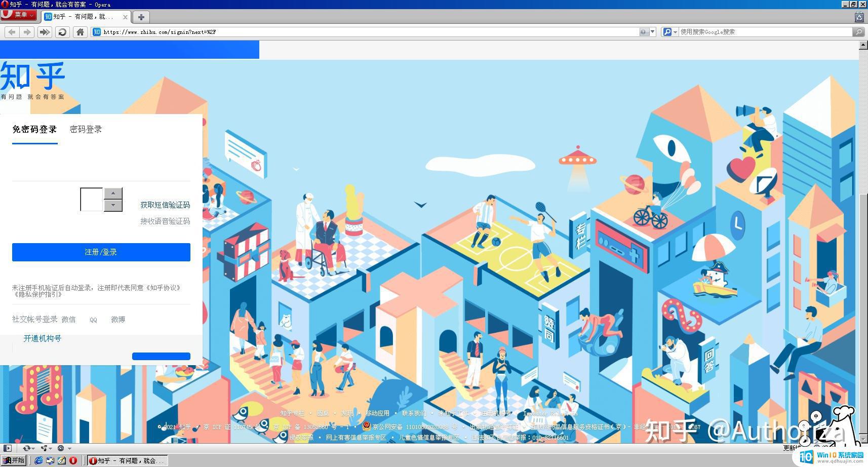
Task: Open the Opera Unite dropdown arrow
Action: click(51, 449)
